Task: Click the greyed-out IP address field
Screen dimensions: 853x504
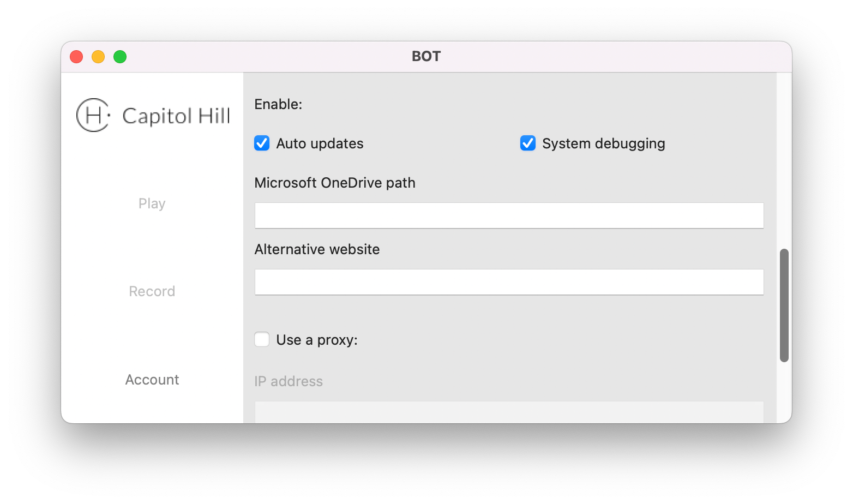Action: (x=509, y=412)
